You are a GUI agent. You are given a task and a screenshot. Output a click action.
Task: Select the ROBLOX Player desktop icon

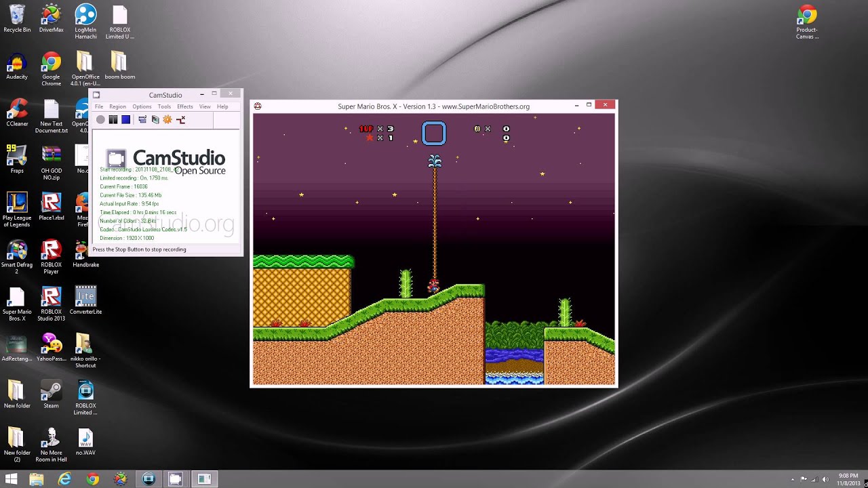click(x=52, y=256)
